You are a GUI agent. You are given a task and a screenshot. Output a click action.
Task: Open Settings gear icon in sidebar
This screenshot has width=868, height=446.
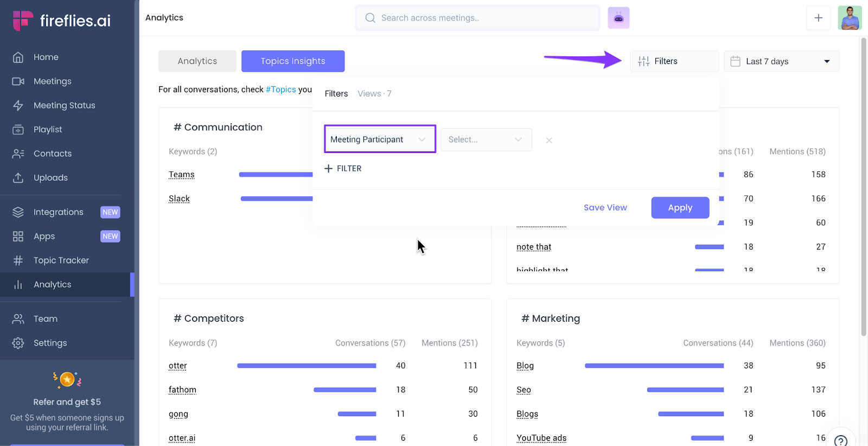point(18,343)
